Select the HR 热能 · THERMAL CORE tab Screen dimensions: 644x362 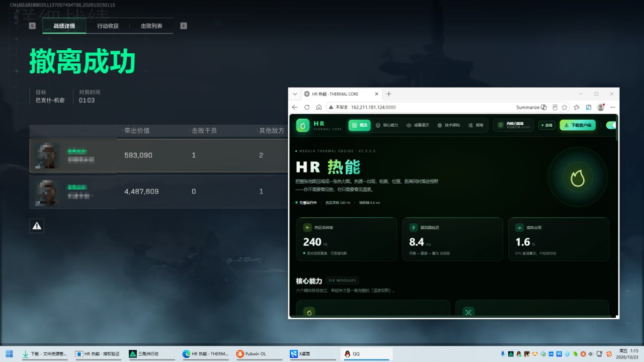[x=342, y=94]
